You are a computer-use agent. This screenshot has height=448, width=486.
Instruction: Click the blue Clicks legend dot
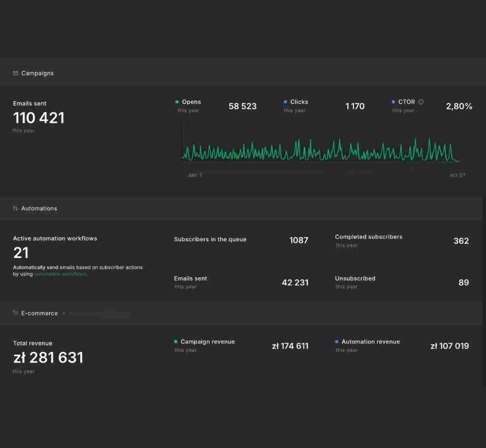285,102
